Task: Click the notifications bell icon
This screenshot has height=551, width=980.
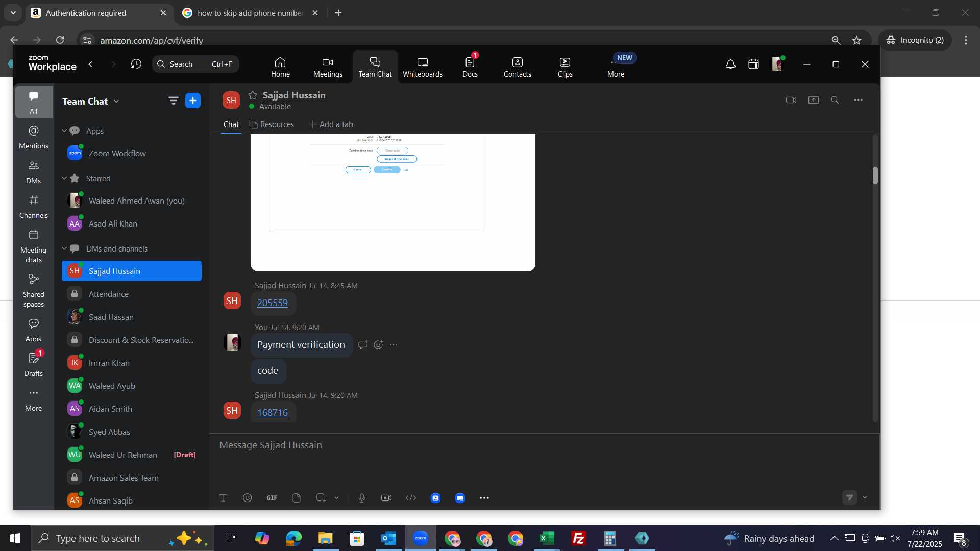Action: pyautogui.click(x=730, y=64)
